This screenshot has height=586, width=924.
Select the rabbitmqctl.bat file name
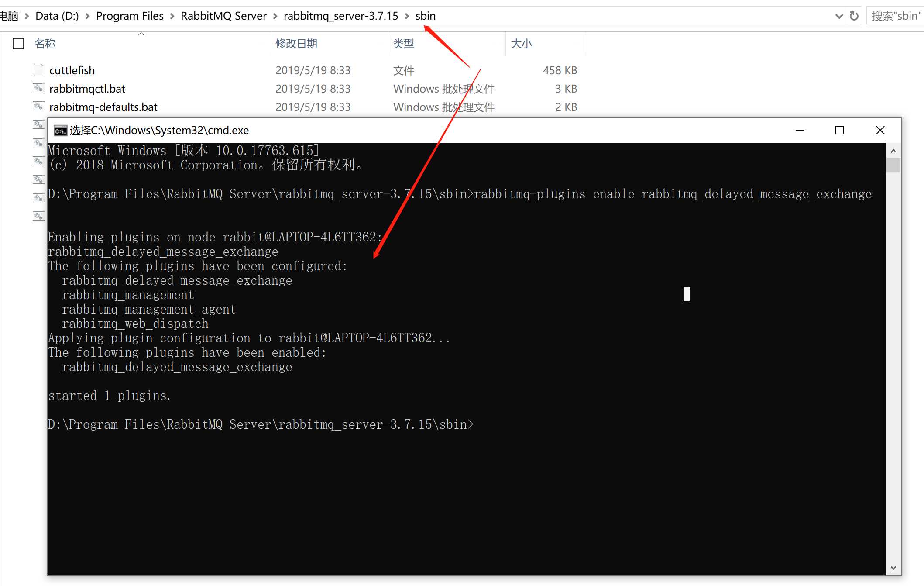coord(87,89)
